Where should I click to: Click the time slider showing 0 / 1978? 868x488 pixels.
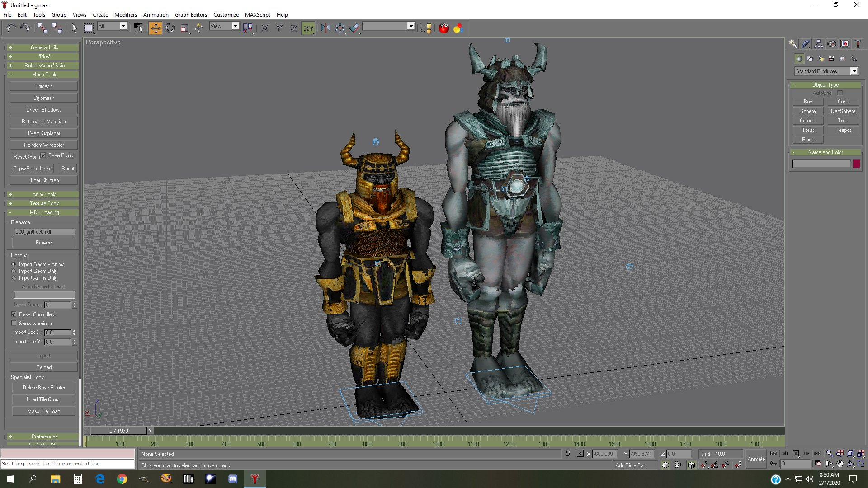tap(119, 431)
